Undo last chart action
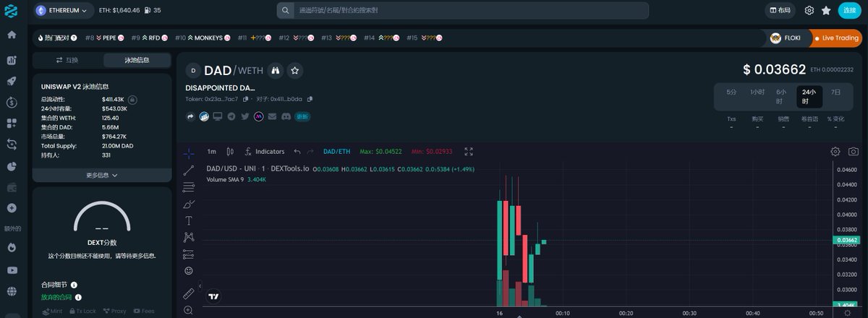The width and height of the screenshot is (868, 318). tap(297, 152)
